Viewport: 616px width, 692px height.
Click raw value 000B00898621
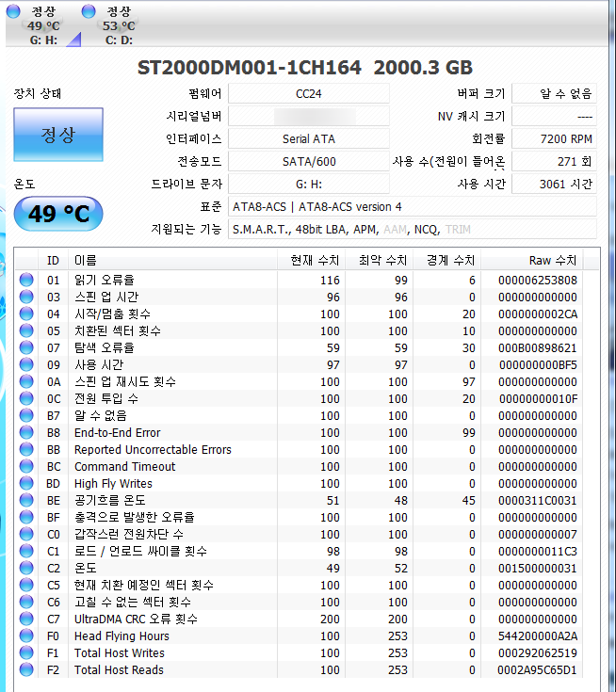[x=538, y=348]
